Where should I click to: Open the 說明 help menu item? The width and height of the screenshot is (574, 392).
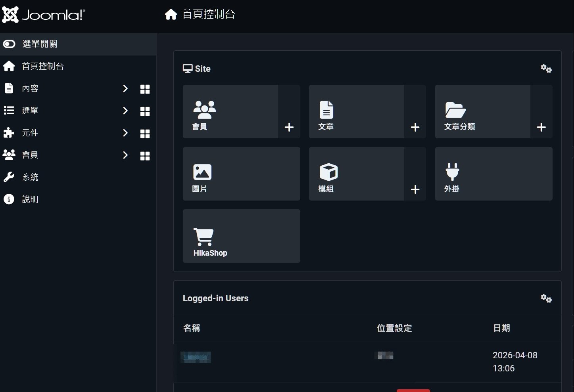point(30,199)
